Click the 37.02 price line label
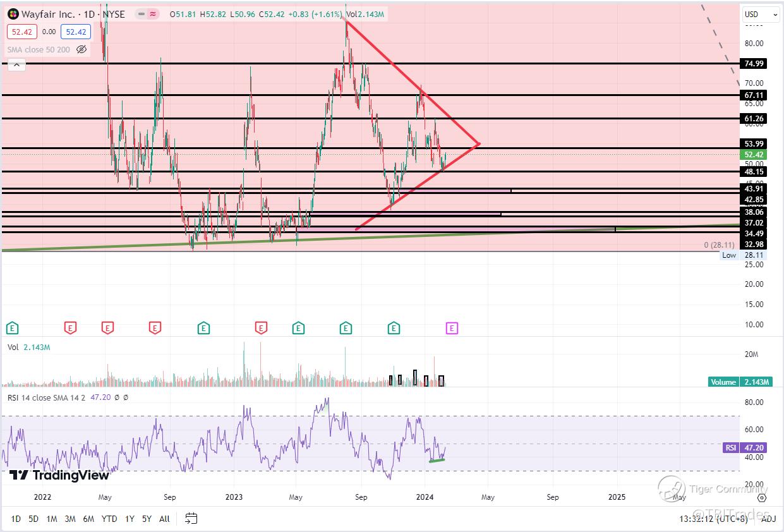The height and width of the screenshot is (532, 784). pyautogui.click(x=754, y=223)
